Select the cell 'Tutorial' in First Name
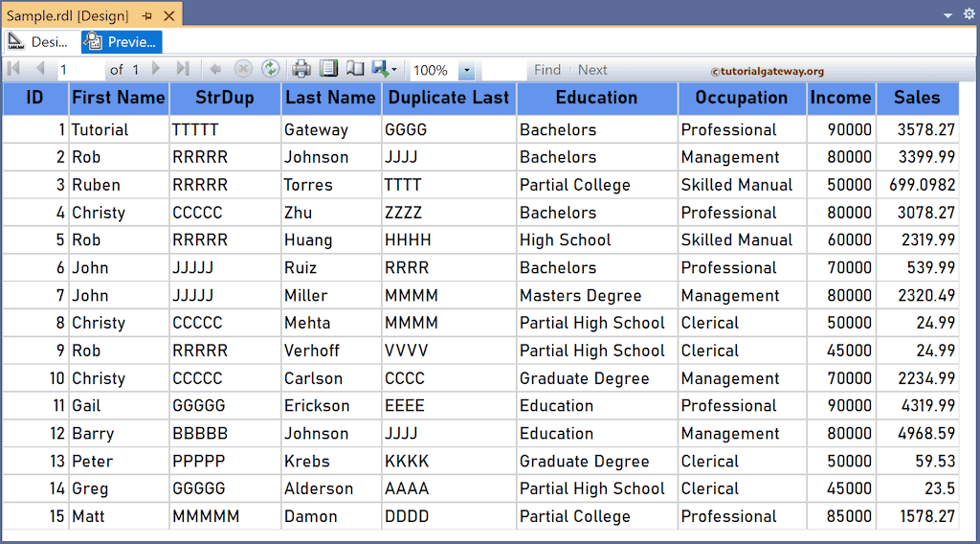This screenshot has width=980, height=544. point(118,129)
